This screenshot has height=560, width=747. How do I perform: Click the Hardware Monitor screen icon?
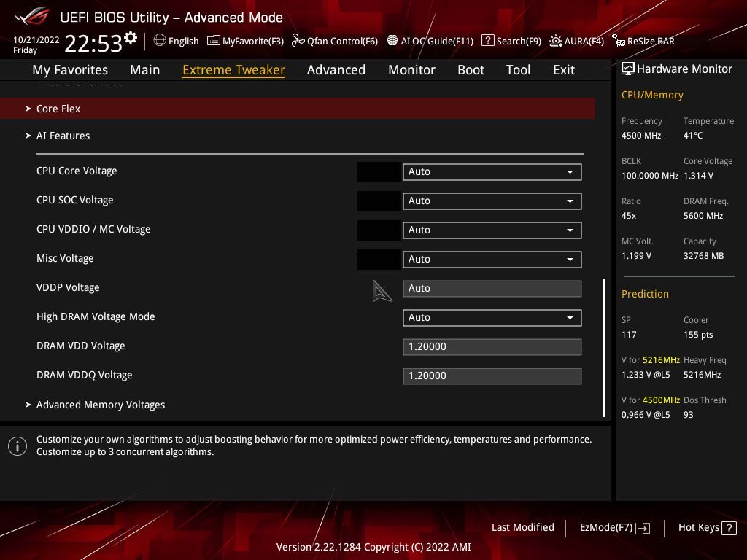click(627, 69)
